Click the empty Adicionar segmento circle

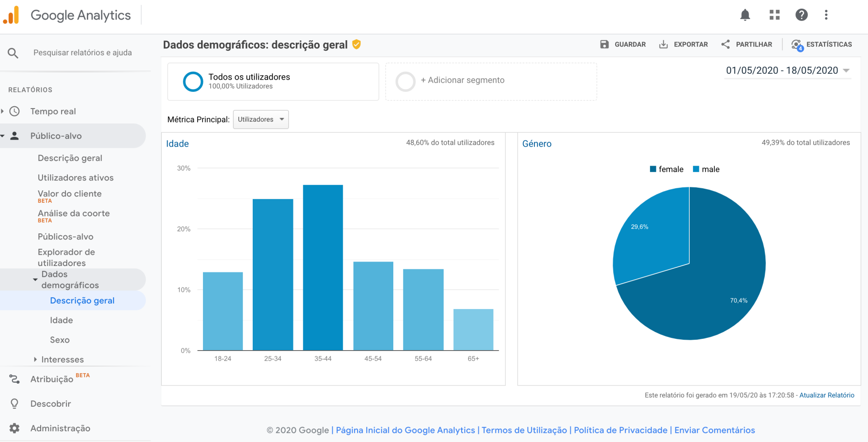pyautogui.click(x=406, y=82)
